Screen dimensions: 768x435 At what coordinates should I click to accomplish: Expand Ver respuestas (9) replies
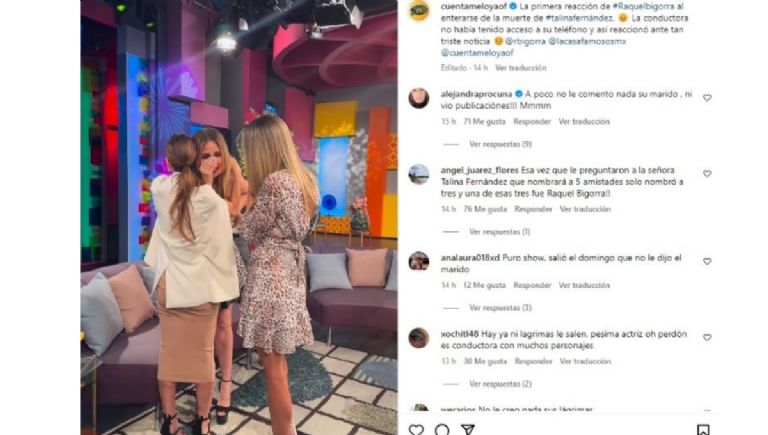[500, 144]
